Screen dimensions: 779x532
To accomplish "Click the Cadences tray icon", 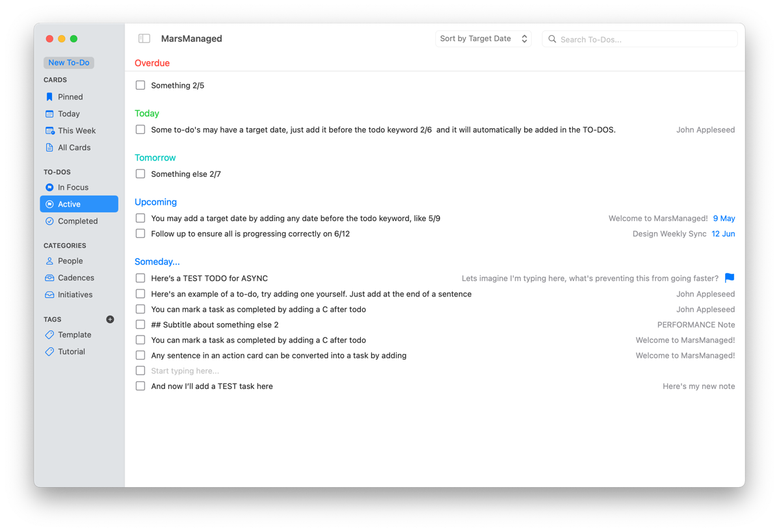I will (x=49, y=278).
